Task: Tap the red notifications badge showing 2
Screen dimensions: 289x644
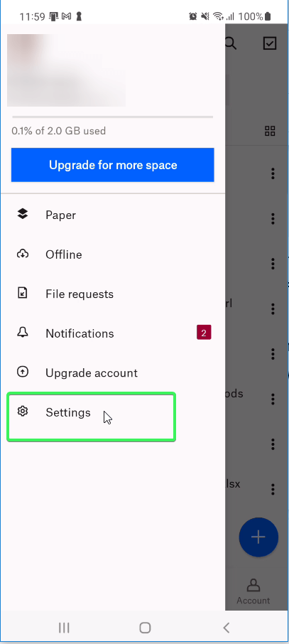Action: (204, 333)
